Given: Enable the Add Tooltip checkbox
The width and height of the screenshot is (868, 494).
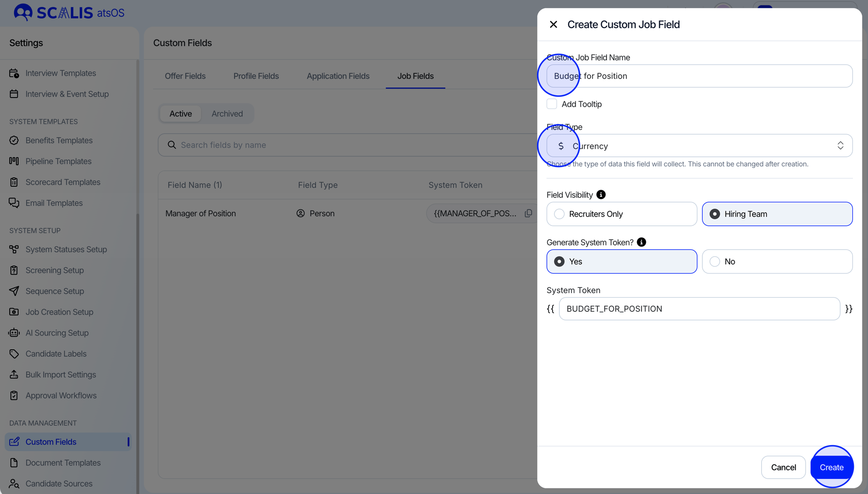Looking at the screenshot, I should point(552,104).
